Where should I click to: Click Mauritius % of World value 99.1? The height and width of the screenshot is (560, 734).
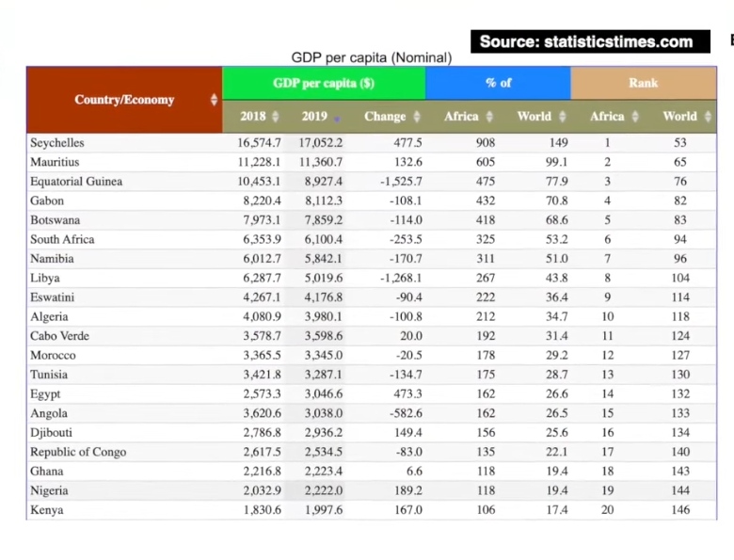[x=556, y=162]
